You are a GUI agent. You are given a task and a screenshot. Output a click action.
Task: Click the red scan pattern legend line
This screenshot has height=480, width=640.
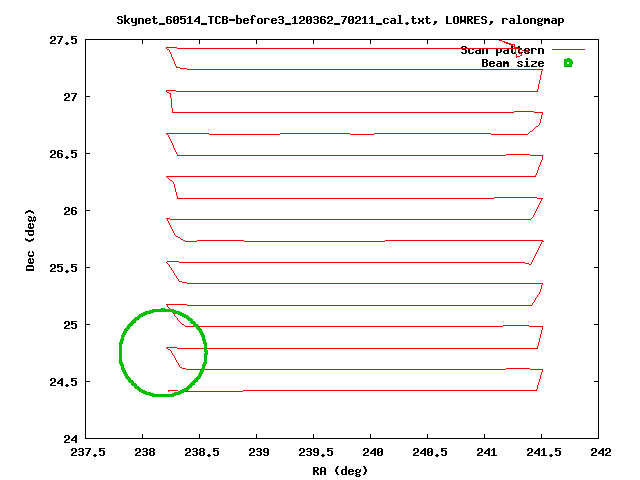pos(568,49)
